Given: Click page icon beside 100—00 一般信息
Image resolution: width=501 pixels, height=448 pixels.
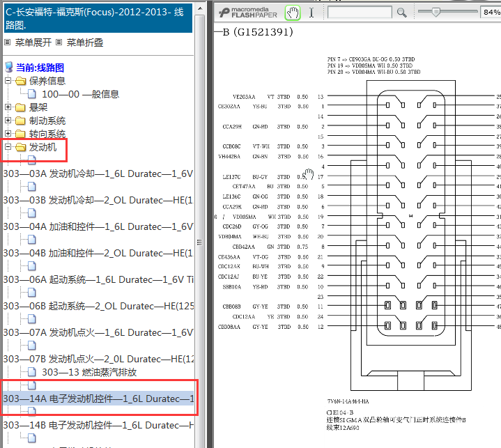Looking at the screenshot, I should [x=31, y=94].
